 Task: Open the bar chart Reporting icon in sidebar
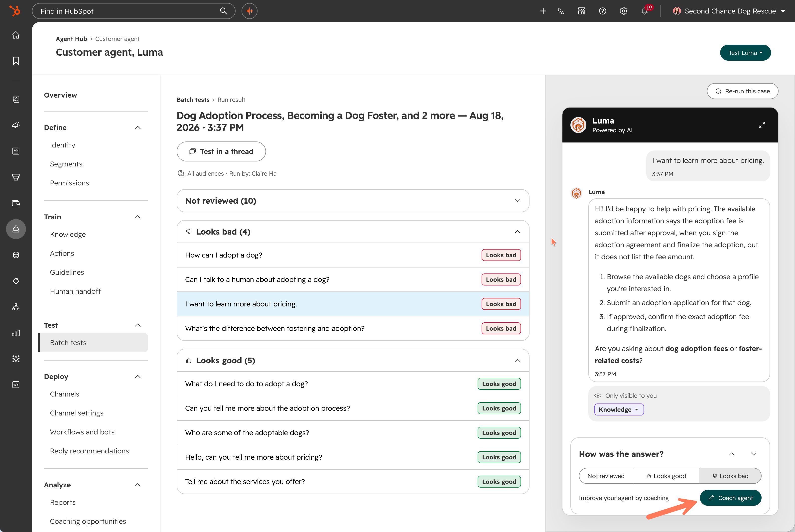pyautogui.click(x=16, y=333)
